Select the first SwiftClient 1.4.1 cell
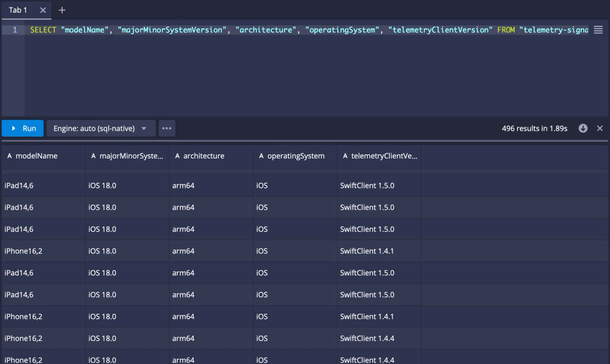The width and height of the screenshot is (610, 364). [367, 251]
